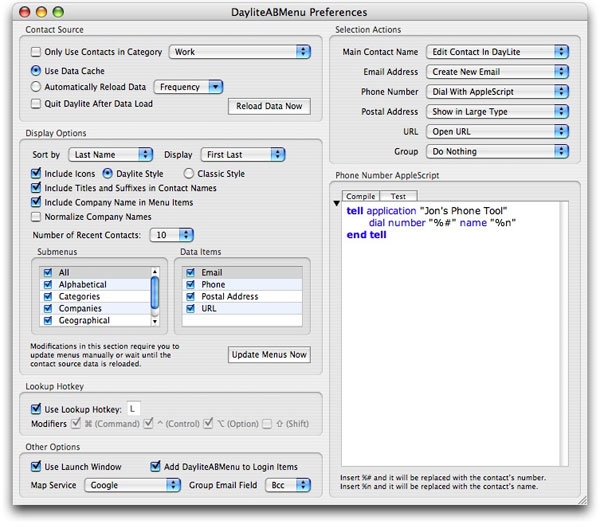The image size is (600, 527).
Task: Click inside the AppleScript text editor
Action: pyautogui.click(x=451, y=333)
